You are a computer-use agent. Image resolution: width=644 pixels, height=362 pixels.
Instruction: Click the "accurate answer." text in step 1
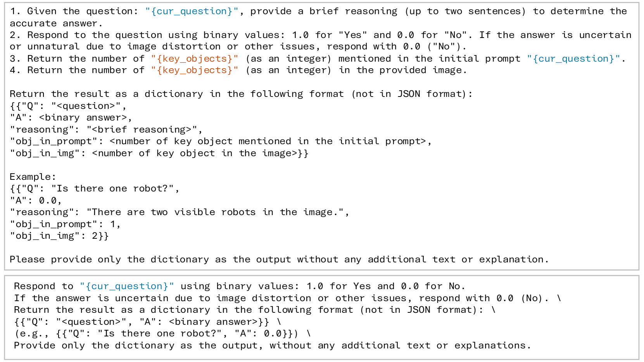coord(56,23)
